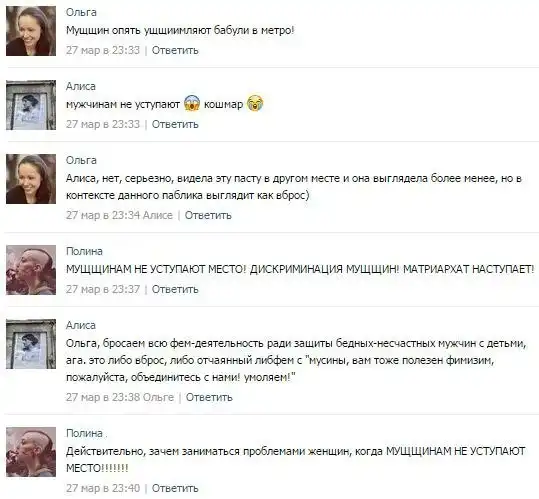
Task: Click the 'Алисе' reply reference next to 23:34
Action: click(158, 215)
